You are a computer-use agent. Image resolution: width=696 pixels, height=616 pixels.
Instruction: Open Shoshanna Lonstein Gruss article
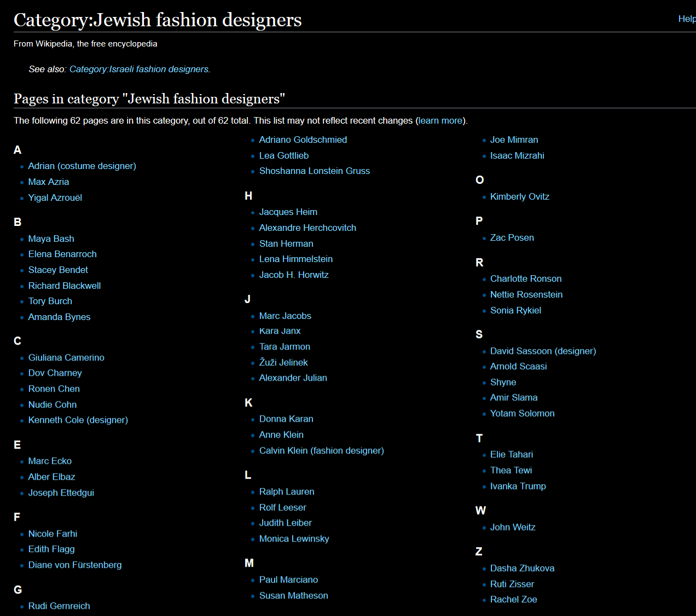click(315, 171)
